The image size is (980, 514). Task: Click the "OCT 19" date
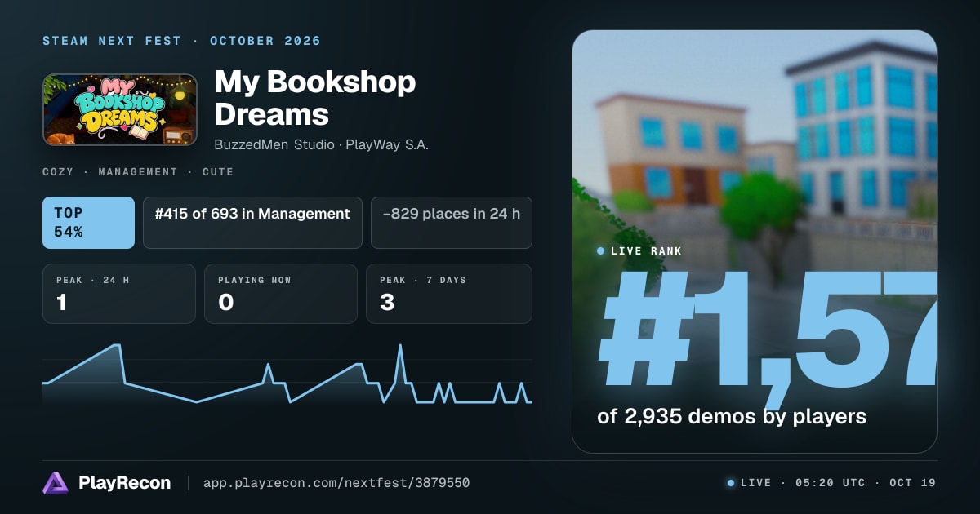[x=914, y=483]
